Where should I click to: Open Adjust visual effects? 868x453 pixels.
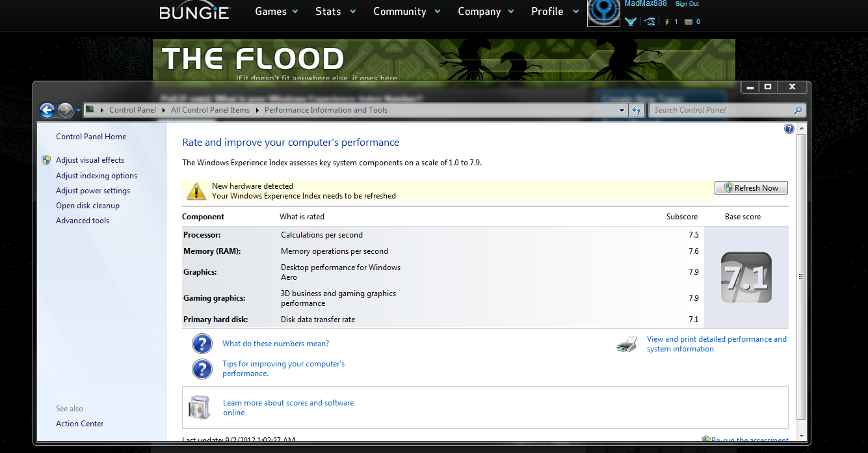(90, 160)
